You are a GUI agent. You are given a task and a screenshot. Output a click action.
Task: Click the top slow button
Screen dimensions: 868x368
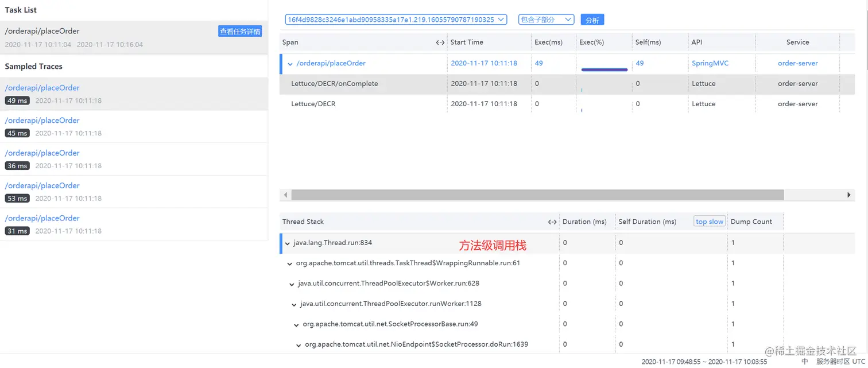click(710, 222)
